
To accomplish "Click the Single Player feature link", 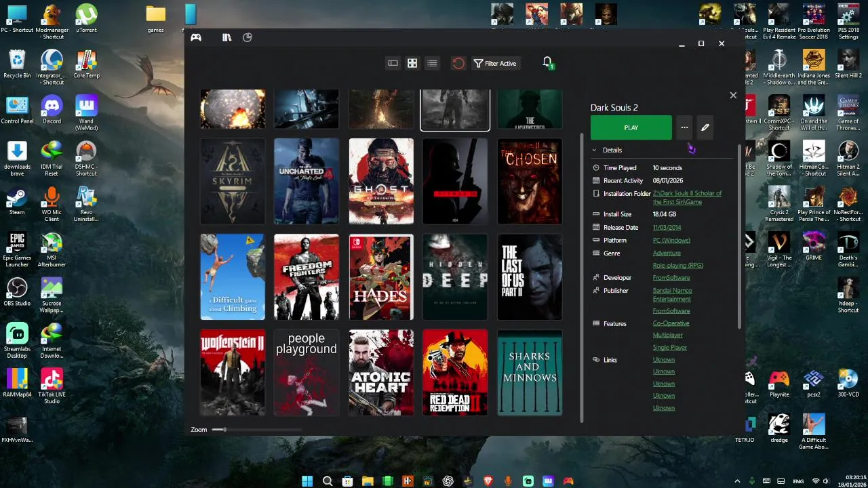I will pyautogui.click(x=670, y=348).
